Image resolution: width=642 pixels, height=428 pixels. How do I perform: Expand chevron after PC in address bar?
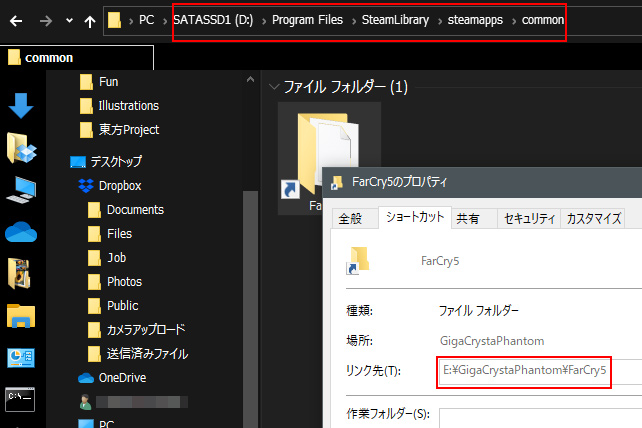165,21
